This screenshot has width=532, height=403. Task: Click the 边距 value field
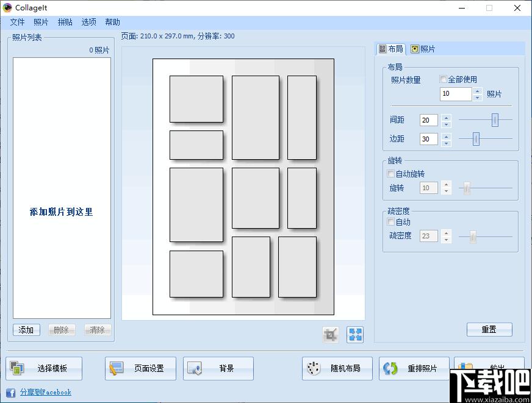tap(429, 139)
